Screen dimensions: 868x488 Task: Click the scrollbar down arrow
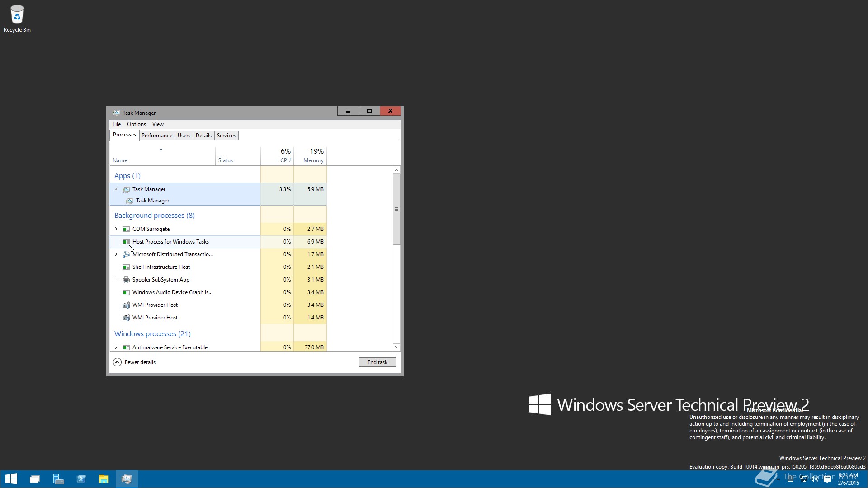click(x=396, y=347)
